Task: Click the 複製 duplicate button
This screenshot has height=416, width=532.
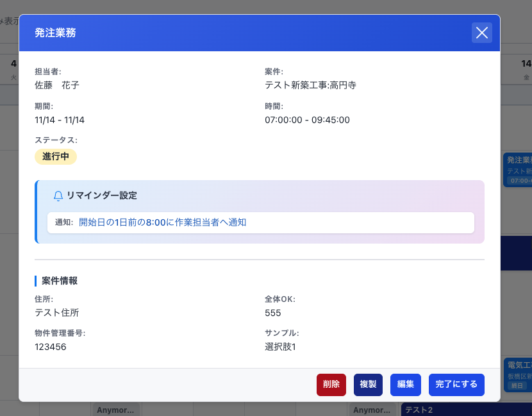Action: click(368, 385)
